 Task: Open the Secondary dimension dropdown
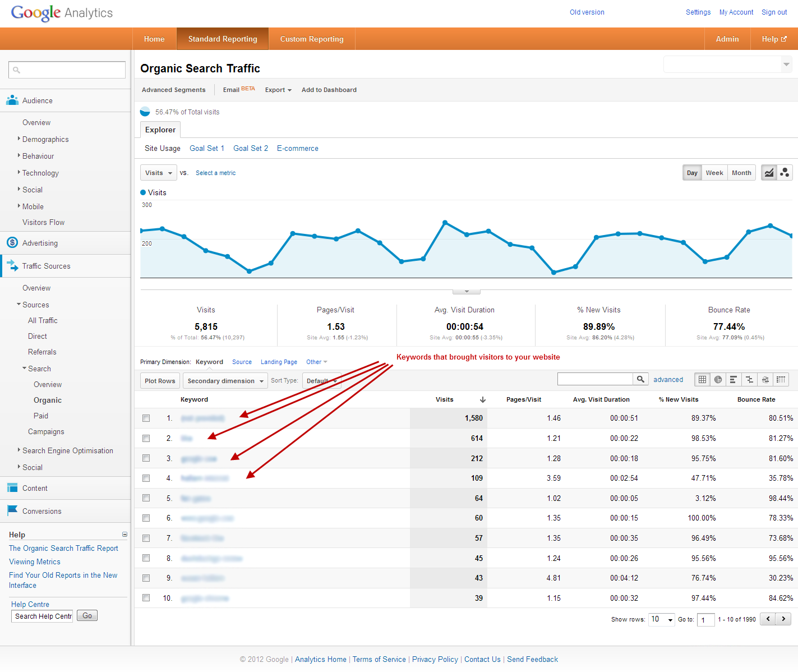(x=225, y=381)
